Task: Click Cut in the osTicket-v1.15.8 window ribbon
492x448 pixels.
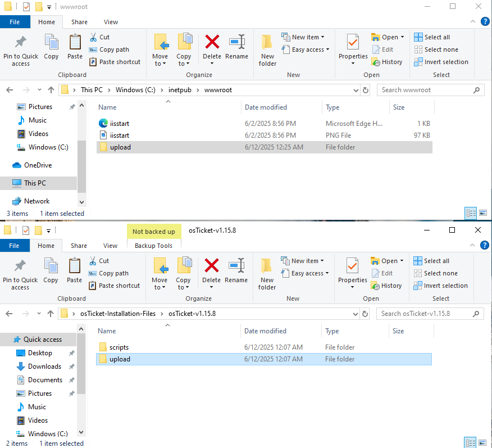Action: [99, 261]
